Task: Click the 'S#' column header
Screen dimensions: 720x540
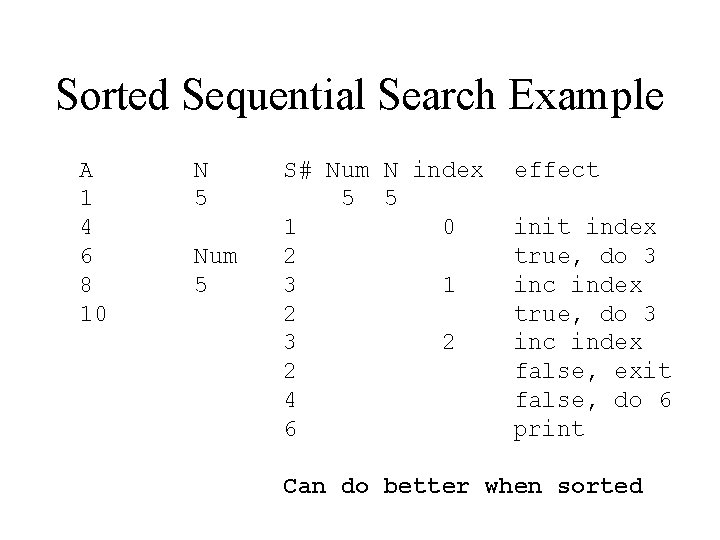Action: pyautogui.click(x=297, y=170)
